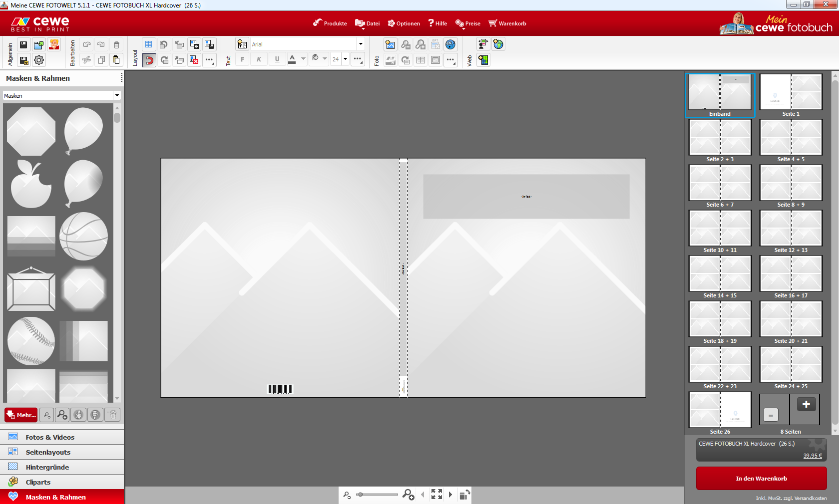This screenshot has height=504, width=839.
Task: Click the fullscreen view icon
Action: click(436, 495)
